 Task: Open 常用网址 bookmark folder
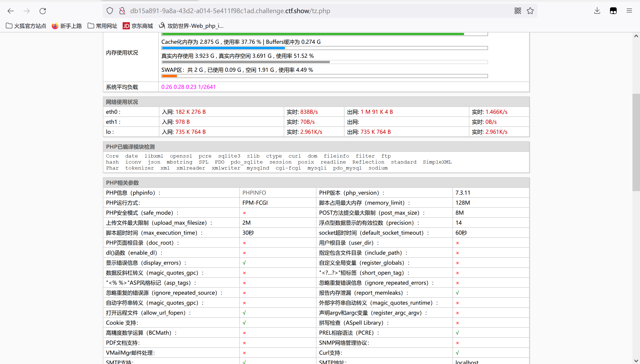click(102, 26)
